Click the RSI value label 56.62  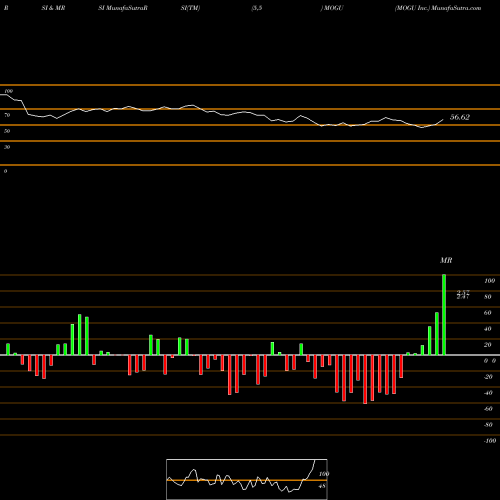(460, 117)
